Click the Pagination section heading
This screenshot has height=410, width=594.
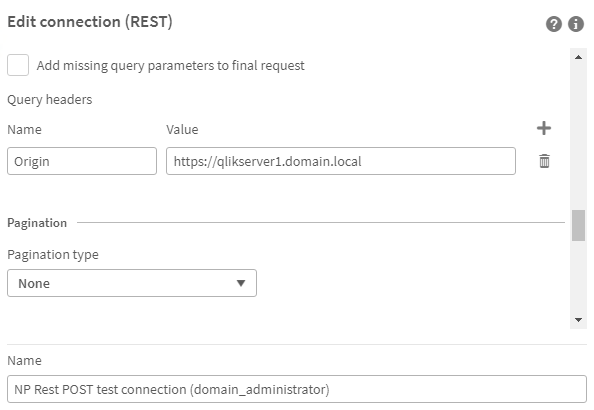pos(37,223)
